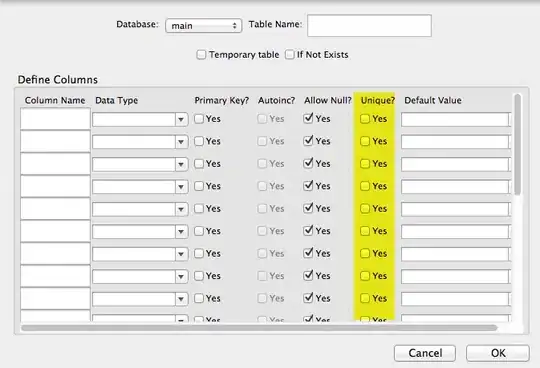This screenshot has width=540, height=368.
Task: Check Primary Key for the first row
Action: pyautogui.click(x=199, y=119)
